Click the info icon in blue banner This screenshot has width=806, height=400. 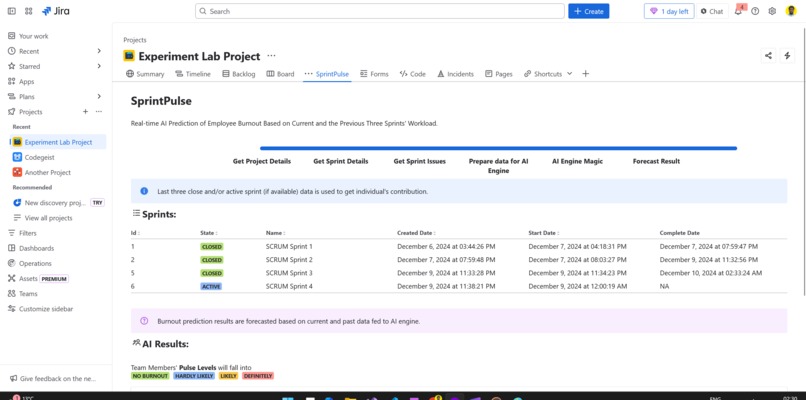pos(144,191)
